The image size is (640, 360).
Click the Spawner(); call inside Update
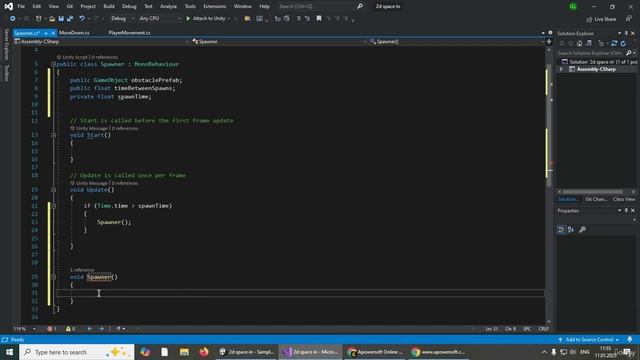coord(114,222)
